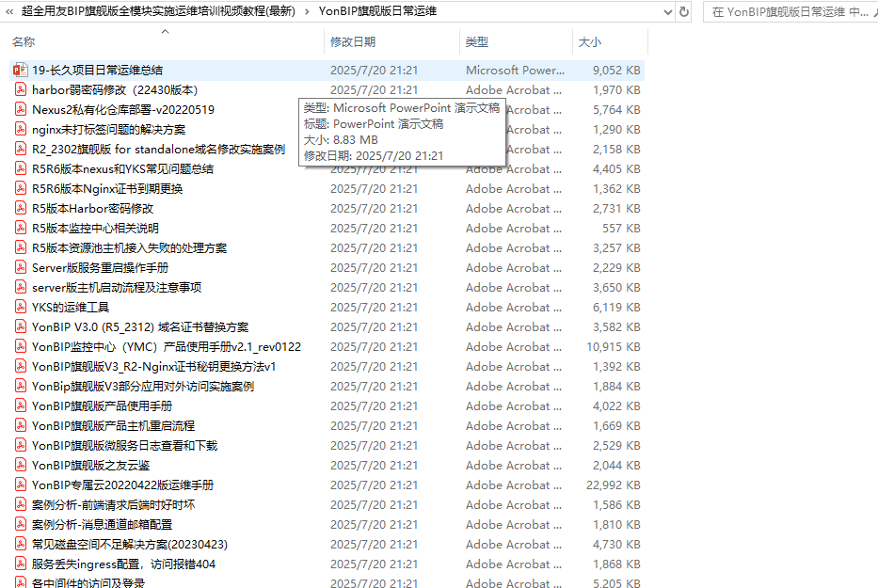The image size is (878, 588).
Task: Click the PDF icon for 案例分析-消息通道邮箱配置
Action: coord(21,524)
